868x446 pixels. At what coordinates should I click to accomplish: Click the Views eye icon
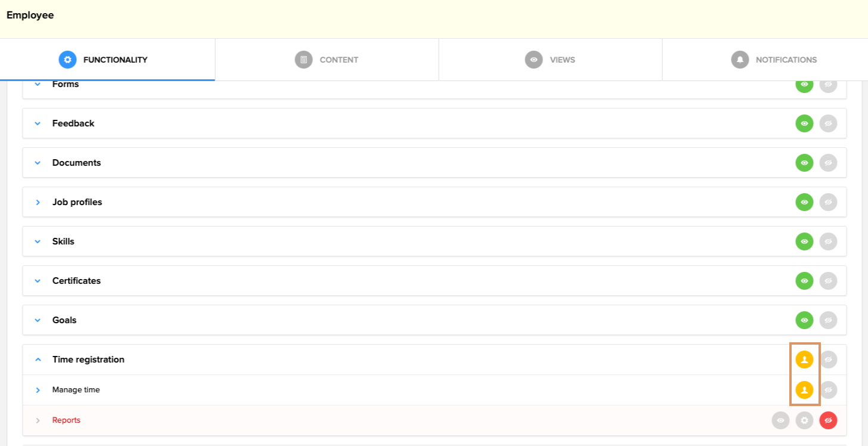[x=534, y=60]
